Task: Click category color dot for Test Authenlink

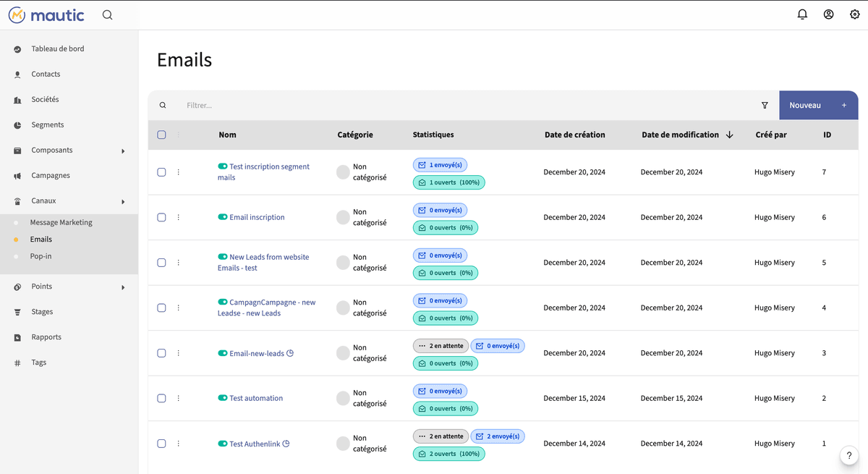Action: point(343,444)
